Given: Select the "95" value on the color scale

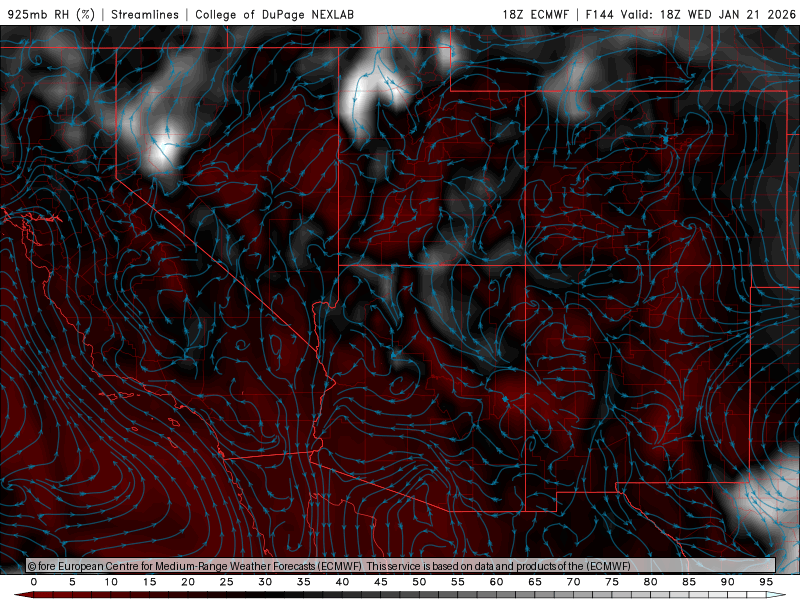Looking at the screenshot, I should (x=766, y=582).
